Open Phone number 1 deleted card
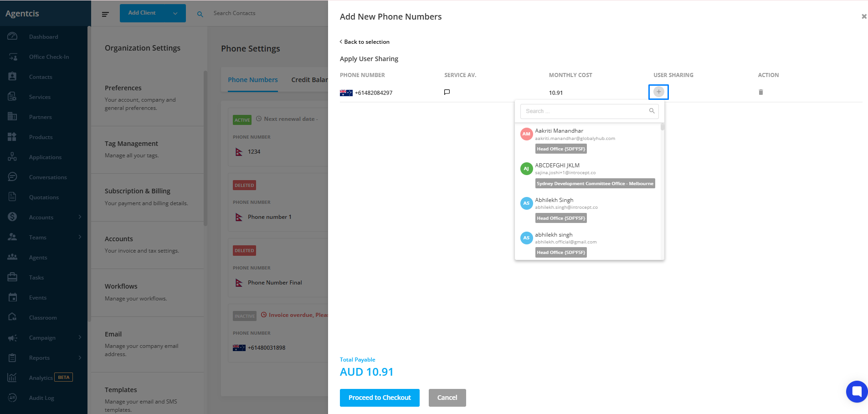Viewport: 868px width, 414px height. [278, 202]
